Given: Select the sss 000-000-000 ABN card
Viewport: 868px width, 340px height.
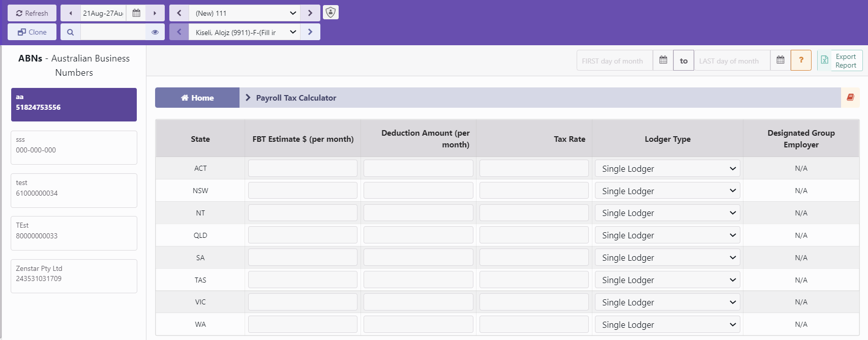Looking at the screenshot, I should coord(74,147).
